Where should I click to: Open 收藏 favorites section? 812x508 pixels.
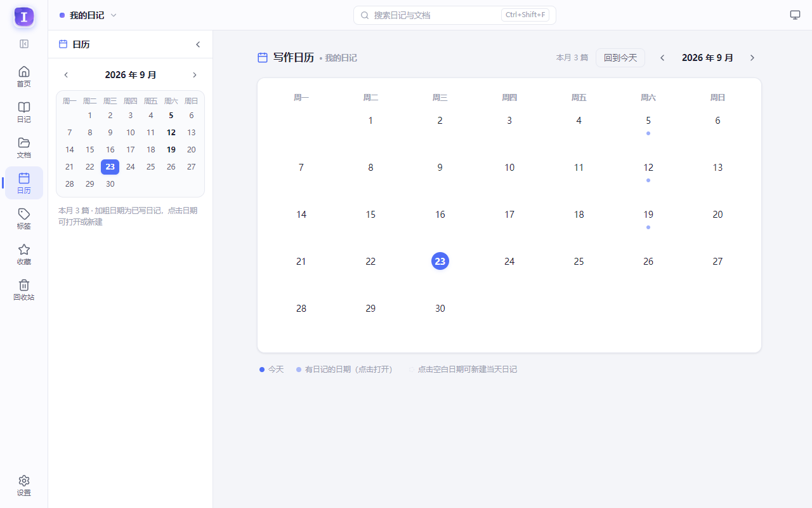pyautogui.click(x=24, y=254)
